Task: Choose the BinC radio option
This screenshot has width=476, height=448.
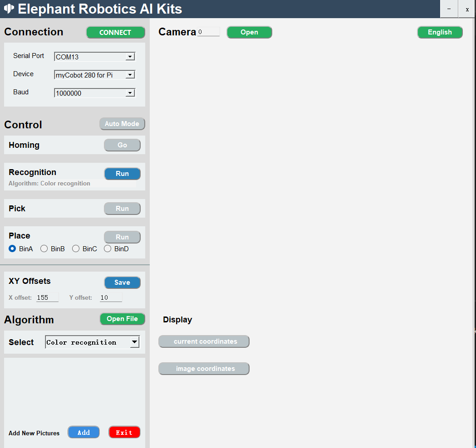Action: 76,249
